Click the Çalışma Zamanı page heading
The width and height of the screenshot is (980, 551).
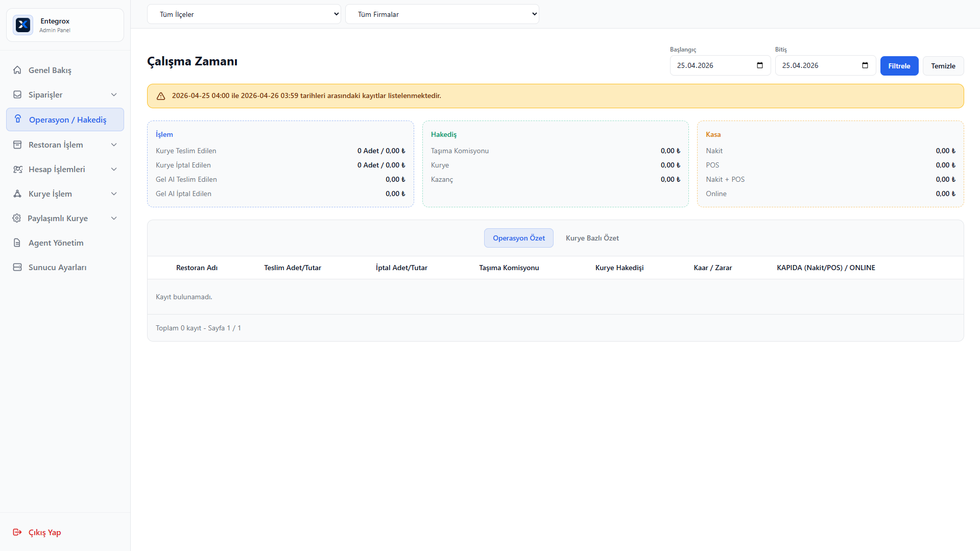192,61
